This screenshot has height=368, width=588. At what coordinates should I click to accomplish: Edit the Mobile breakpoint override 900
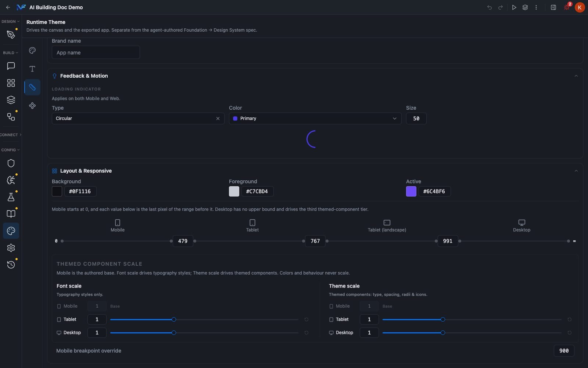564,351
